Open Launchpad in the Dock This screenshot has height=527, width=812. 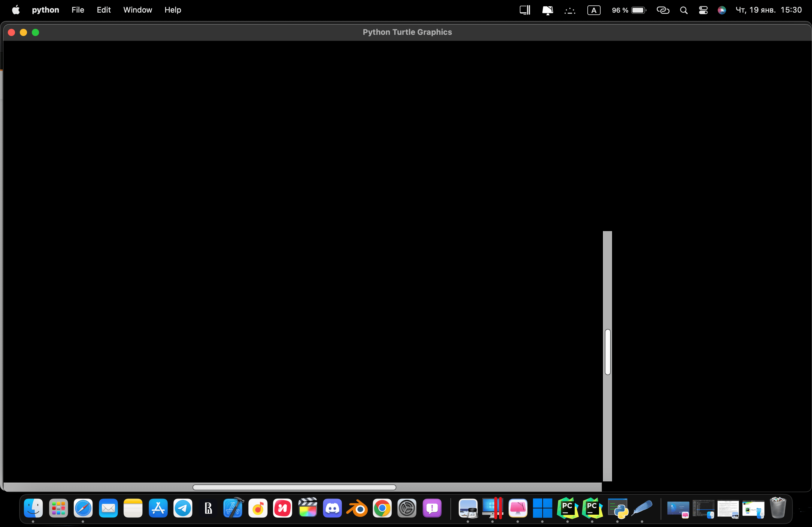tap(58, 508)
